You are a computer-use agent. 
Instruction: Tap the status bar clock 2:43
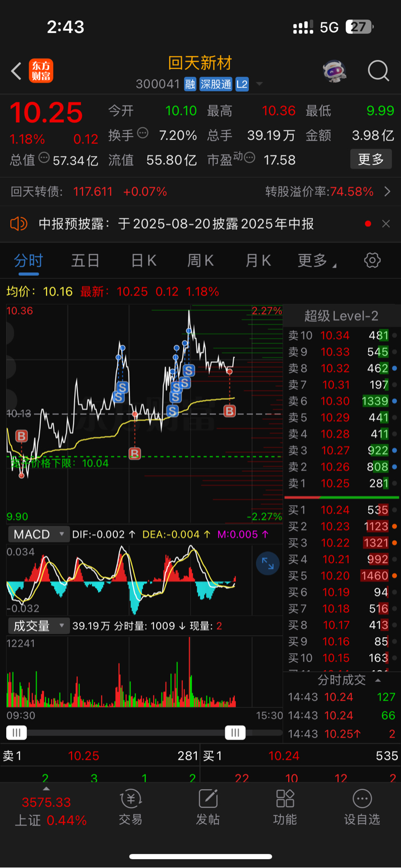coord(66,27)
